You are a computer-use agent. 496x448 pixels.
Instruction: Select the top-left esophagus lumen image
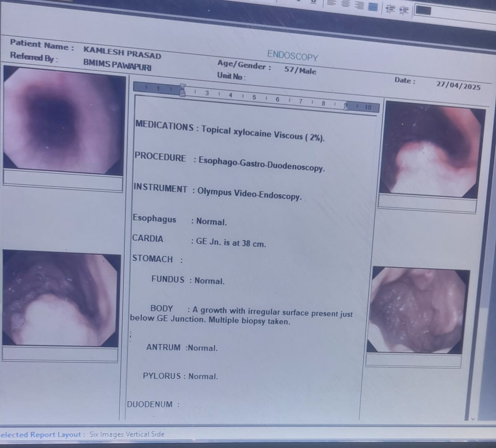pyautogui.click(x=63, y=121)
